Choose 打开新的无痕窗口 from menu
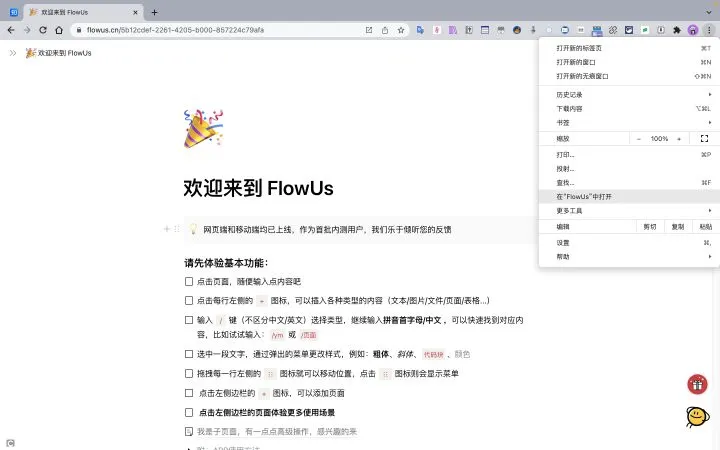 click(629, 76)
